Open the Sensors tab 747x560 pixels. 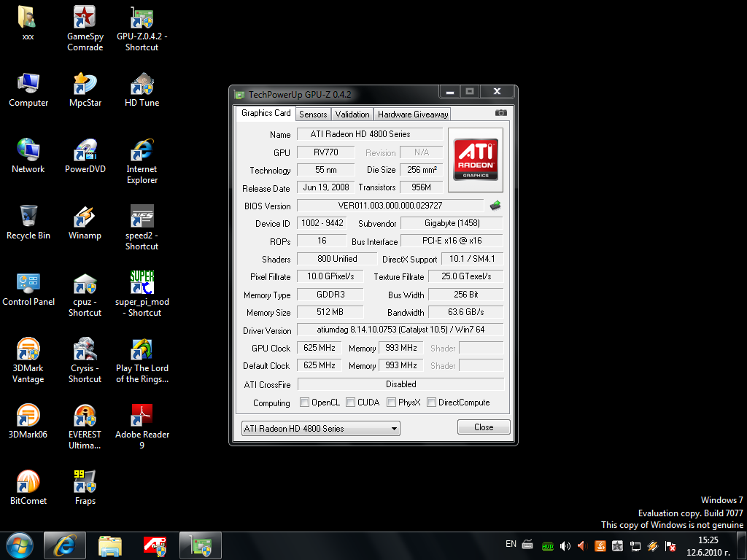coord(313,114)
